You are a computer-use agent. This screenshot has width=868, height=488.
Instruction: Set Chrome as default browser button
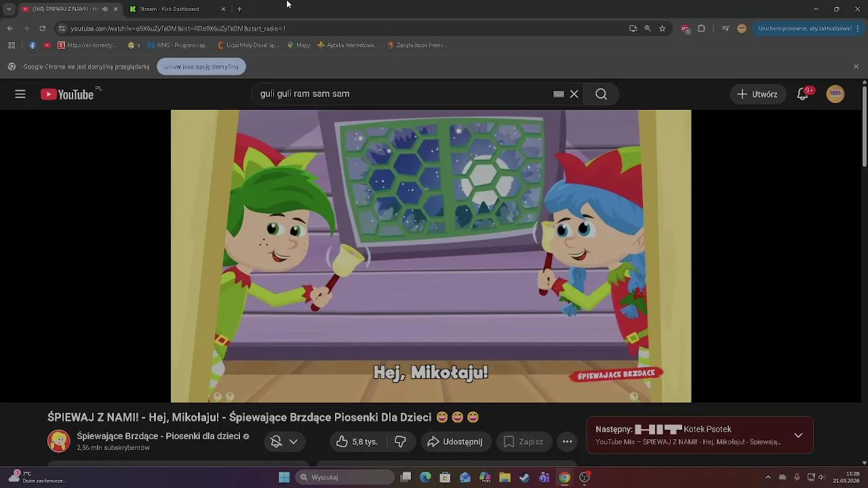201,66
